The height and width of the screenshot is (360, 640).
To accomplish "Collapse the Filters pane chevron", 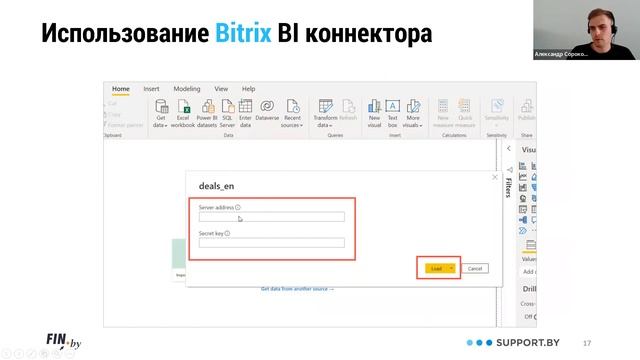I will click(x=509, y=149).
